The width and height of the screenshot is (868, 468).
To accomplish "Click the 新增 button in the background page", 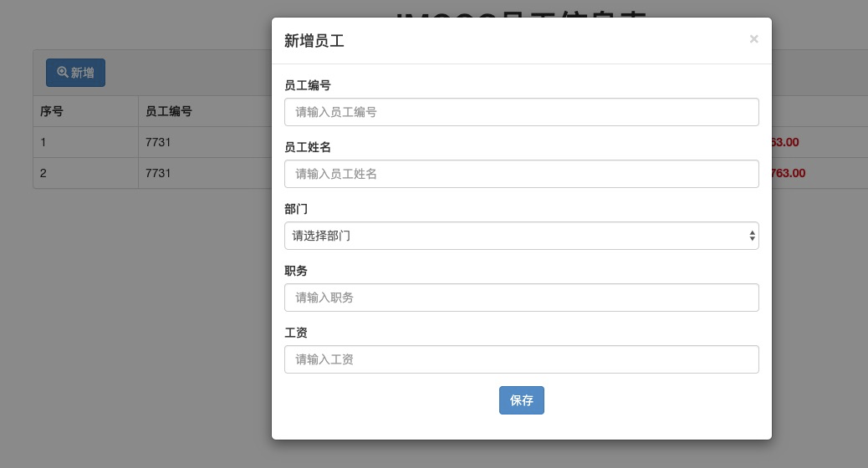I will tap(75, 73).
